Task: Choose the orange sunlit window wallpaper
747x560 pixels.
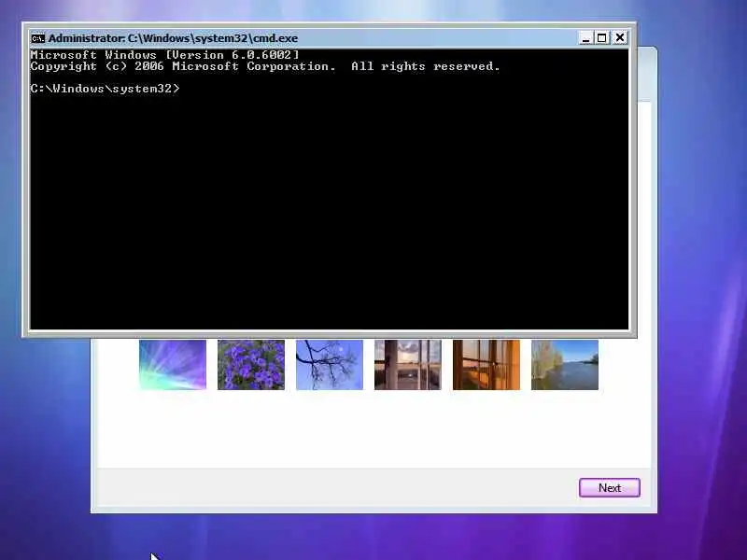Action: (486, 365)
